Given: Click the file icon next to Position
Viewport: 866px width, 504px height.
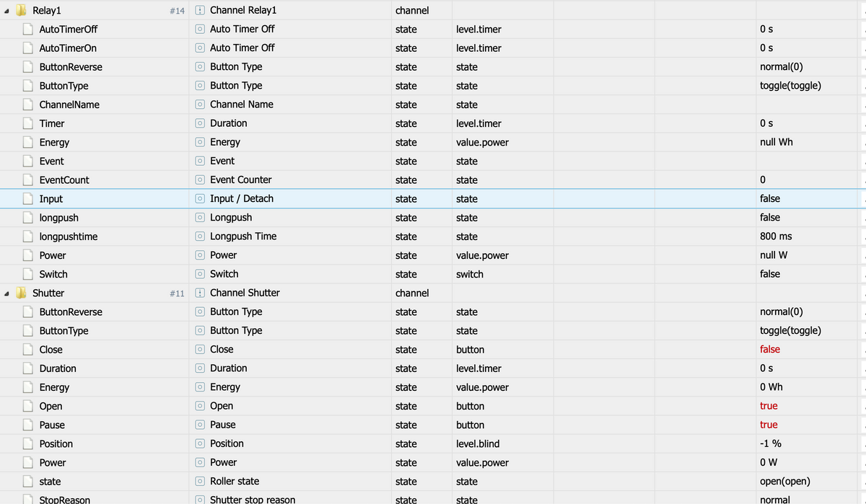Looking at the screenshot, I should [x=27, y=444].
